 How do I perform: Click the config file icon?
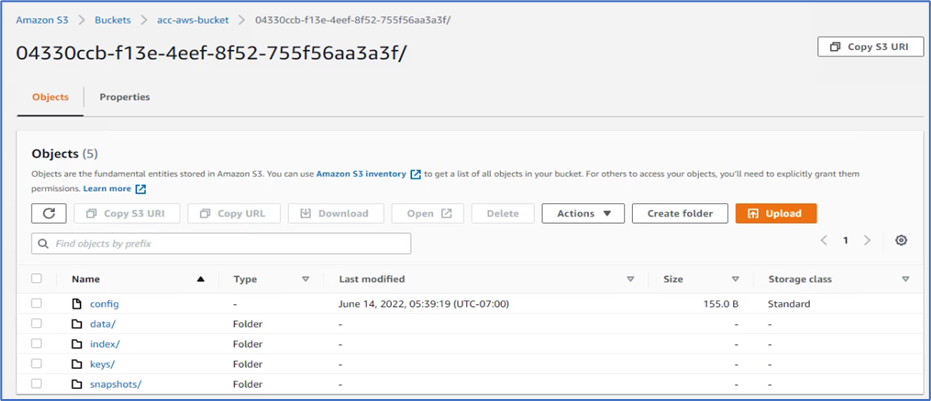[x=76, y=304]
